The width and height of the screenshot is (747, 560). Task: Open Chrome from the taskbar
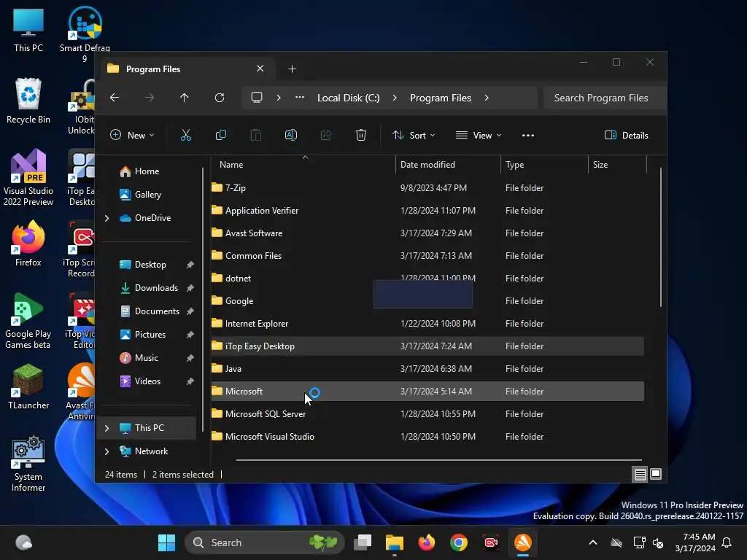(458, 542)
